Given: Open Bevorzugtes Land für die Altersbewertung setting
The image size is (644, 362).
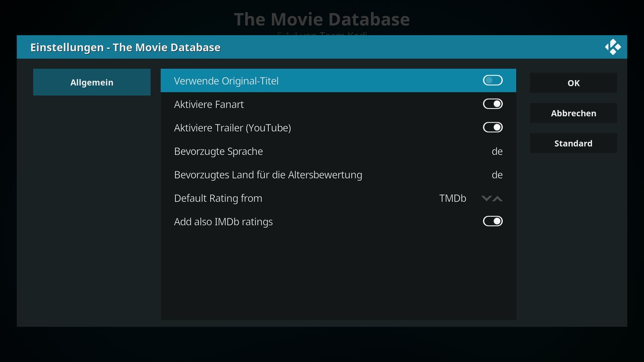Looking at the screenshot, I should point(339,175).
